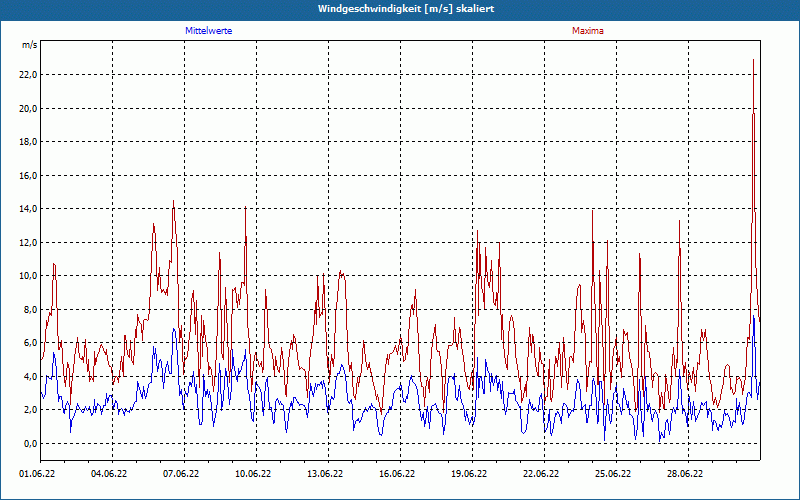
Task: Click the 22,0 y-axis value
Action: coord(29,75)
